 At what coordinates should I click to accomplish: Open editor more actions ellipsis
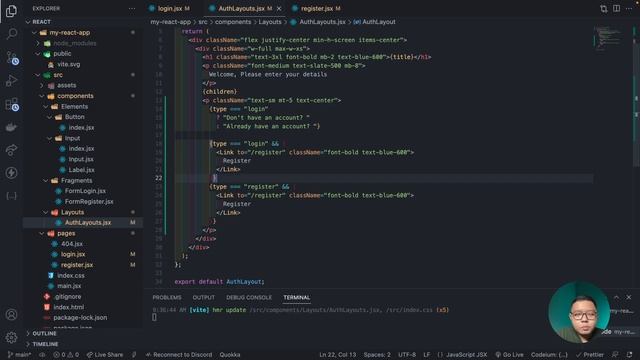(x=629, y=9)
